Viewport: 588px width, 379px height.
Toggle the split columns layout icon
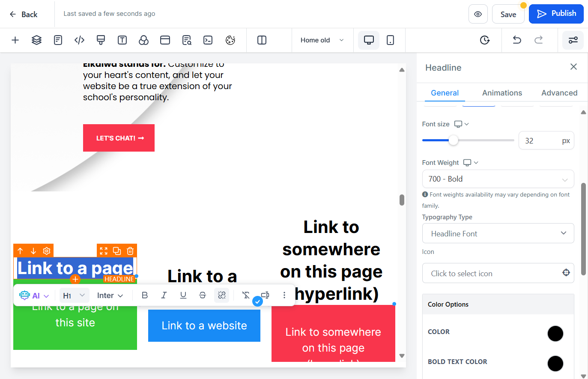pos(262,40)
